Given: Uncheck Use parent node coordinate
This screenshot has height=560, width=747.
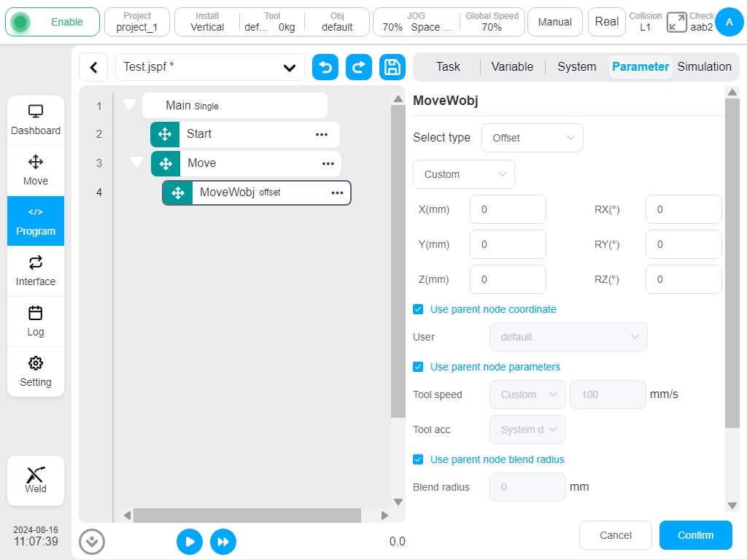Looking at the screenshot, I should click(418, 309).
